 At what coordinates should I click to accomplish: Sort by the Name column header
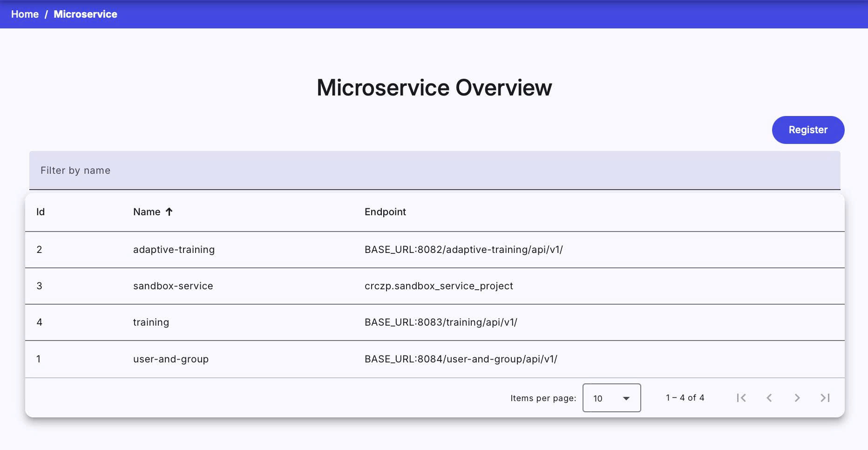147,212
